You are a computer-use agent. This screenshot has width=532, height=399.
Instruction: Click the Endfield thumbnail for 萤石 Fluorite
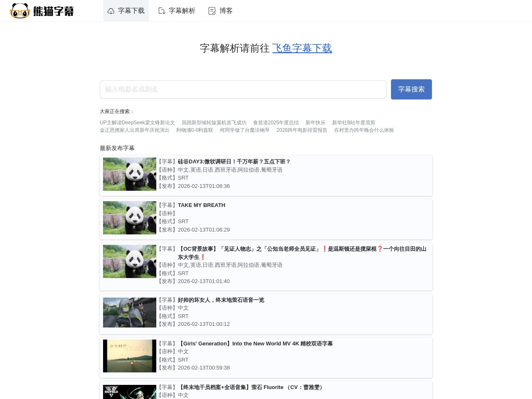coord(130,392)
